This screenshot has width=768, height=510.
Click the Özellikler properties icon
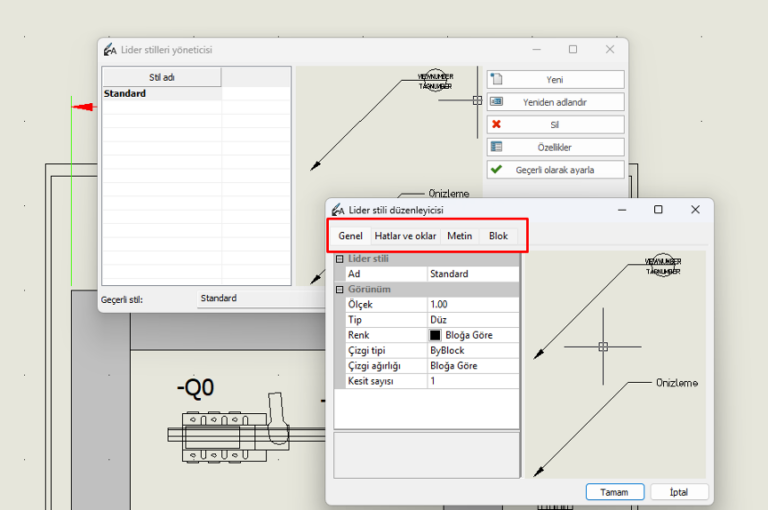pyautogui.click(x=497, y=147)
